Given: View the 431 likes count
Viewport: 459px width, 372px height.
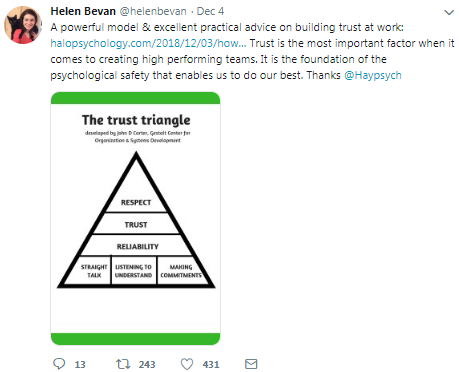Looking at the screenshot, I should 211,364.
